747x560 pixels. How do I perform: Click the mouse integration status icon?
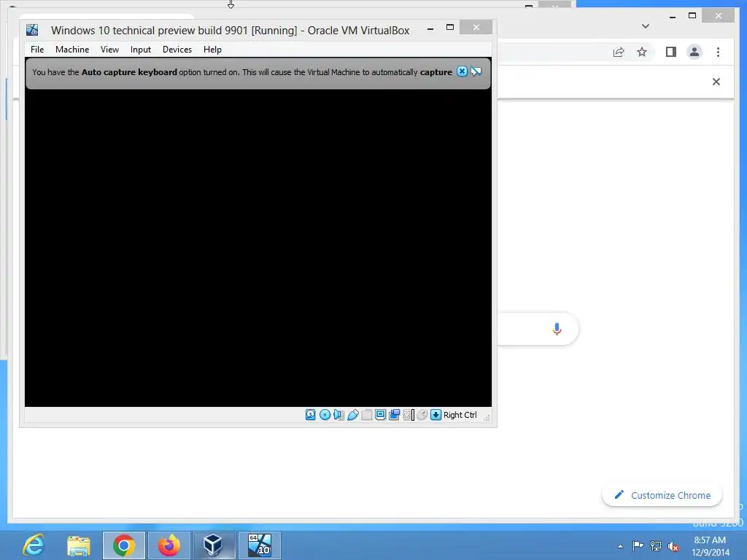coord(422,415)
